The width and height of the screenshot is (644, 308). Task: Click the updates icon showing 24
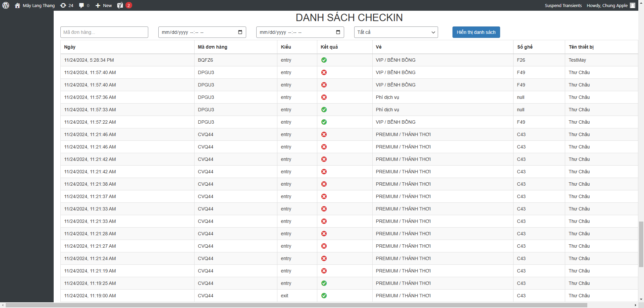point(63,5)
